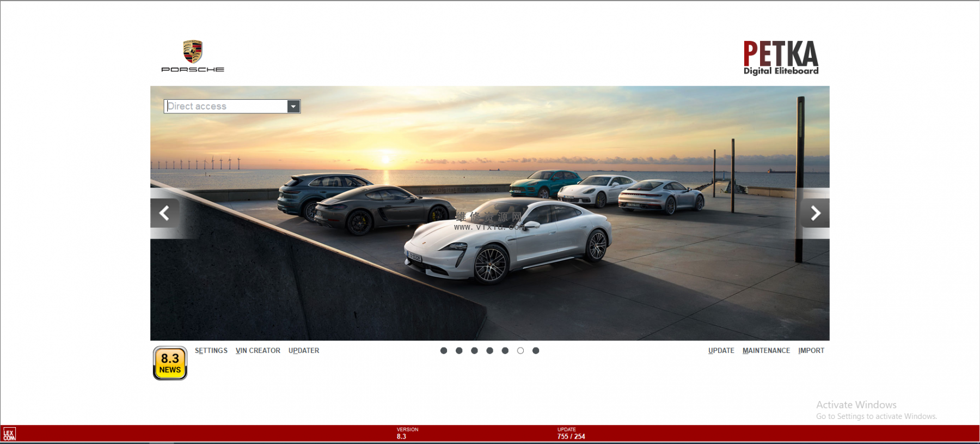Click the UPDATE 755 / 254 status text
980x444 pixels.
[x=571, y=433]
